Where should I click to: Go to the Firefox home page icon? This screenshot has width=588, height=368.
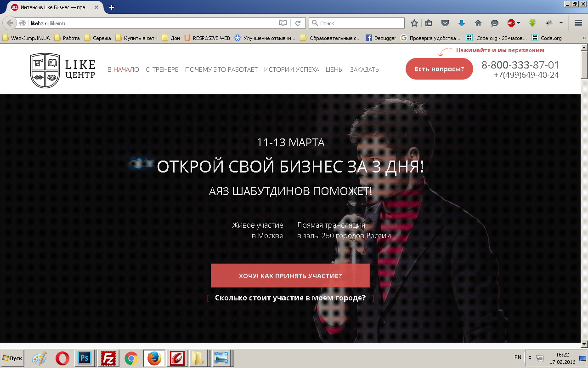coord(478,23)
